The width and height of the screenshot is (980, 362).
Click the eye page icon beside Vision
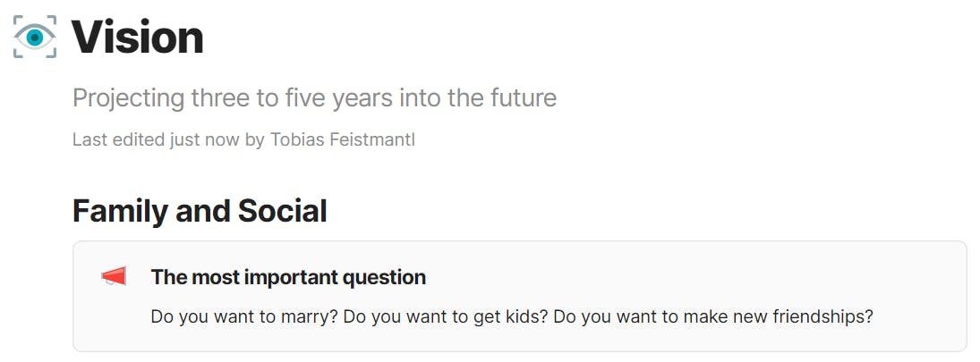(35, 37)
